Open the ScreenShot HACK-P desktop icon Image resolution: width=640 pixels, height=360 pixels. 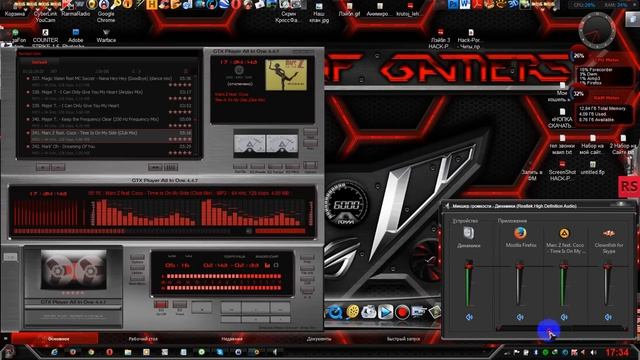562,171
